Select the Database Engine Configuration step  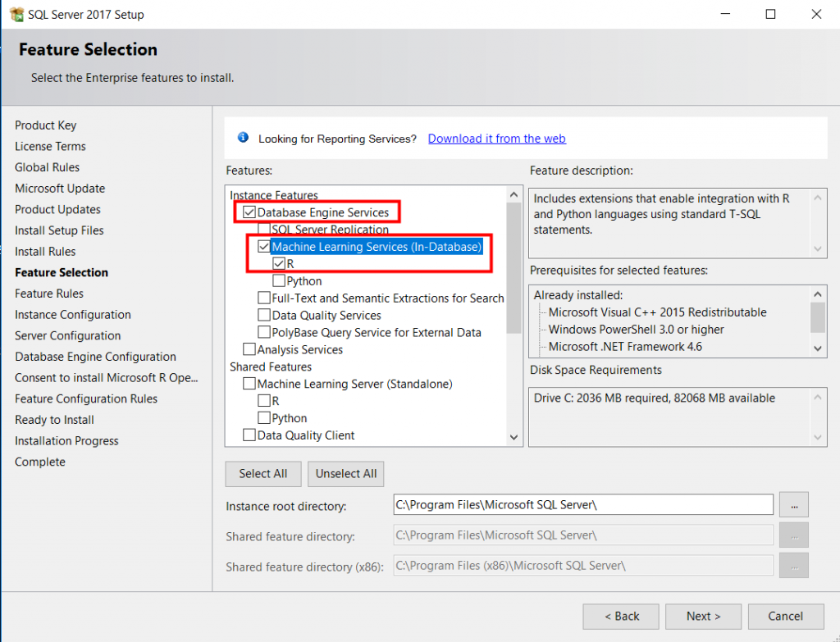pyautogui.click(x=95, y=357)
